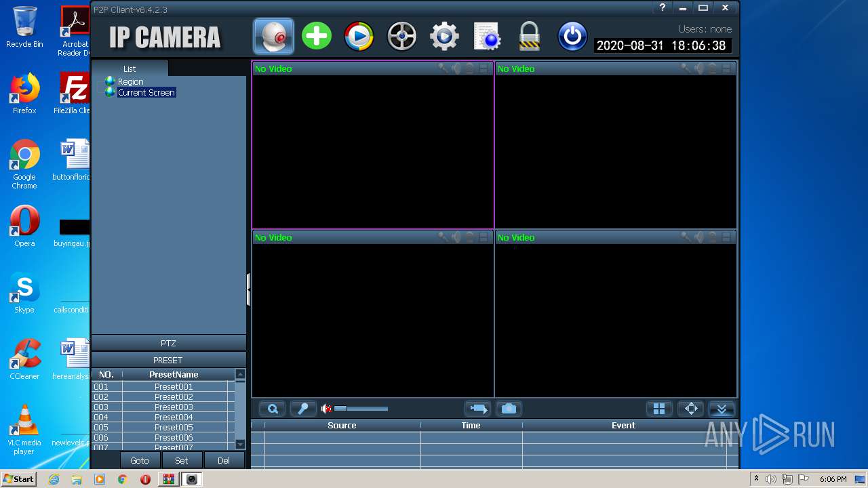Open CCleaner desktop shortcut
The width and height of the screenshot is (868, 488).
pyautogui.click(x=24, y=359)
